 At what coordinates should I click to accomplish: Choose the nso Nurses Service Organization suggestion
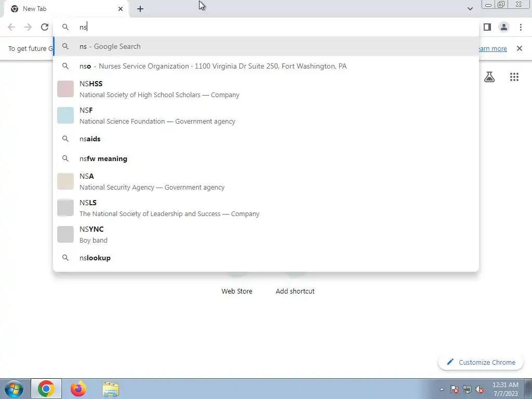(x=266, y=66)
